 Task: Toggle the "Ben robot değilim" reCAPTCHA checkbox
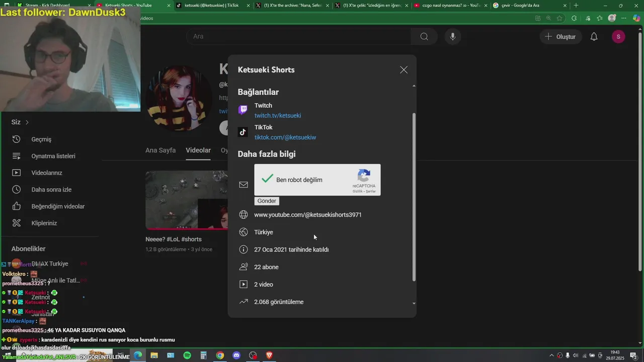click(268, 179)
